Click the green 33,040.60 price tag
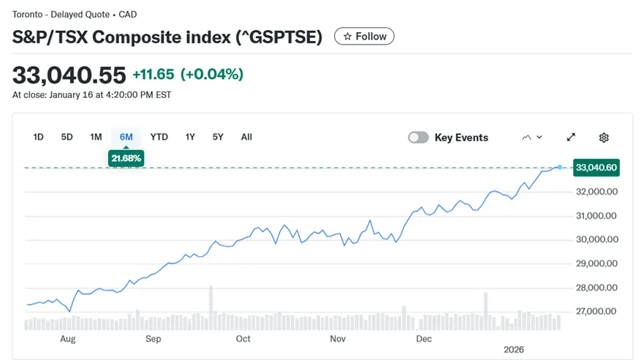 pyautogui.click(x=596, y=168)
